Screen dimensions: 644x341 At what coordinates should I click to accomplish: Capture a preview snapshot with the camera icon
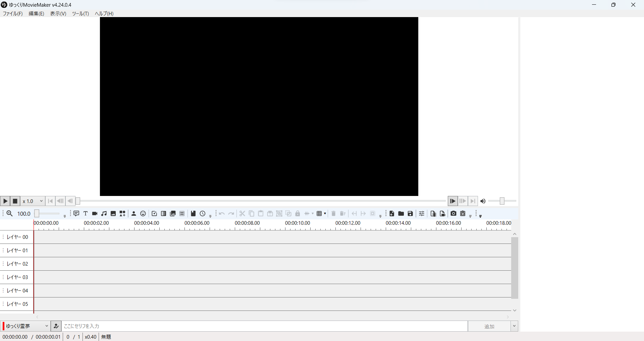(453, 214)
